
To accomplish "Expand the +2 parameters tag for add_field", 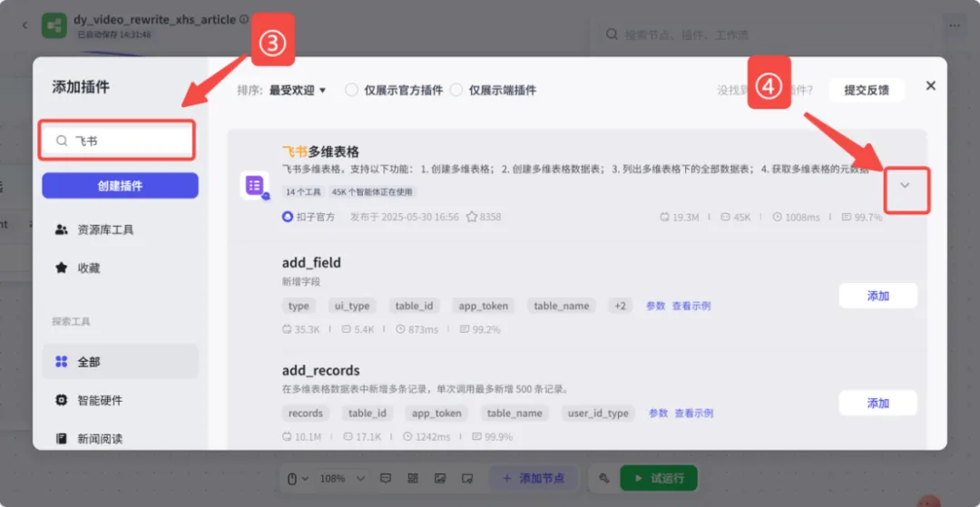I will (x=620, y=306).
